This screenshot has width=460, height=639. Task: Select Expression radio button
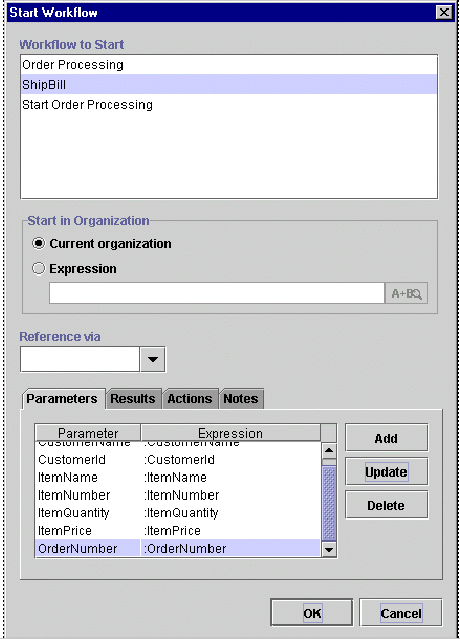pyautogui.click(x=38, y=268)
